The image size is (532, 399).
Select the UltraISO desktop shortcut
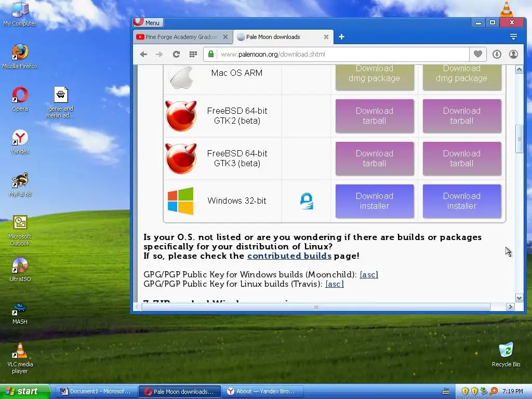[x=20, y=270]
